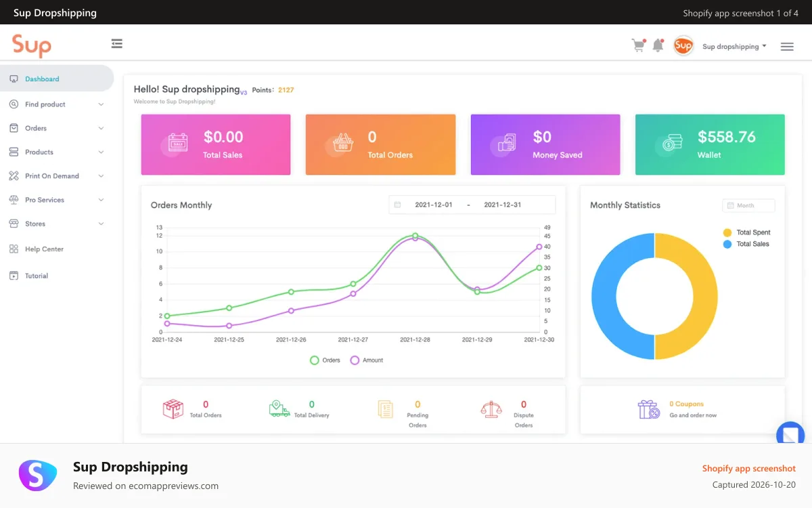Click the Total Delivery truck icon
Image resolution: width=812 pixels, height=508 pixels.
click(279, 408)
